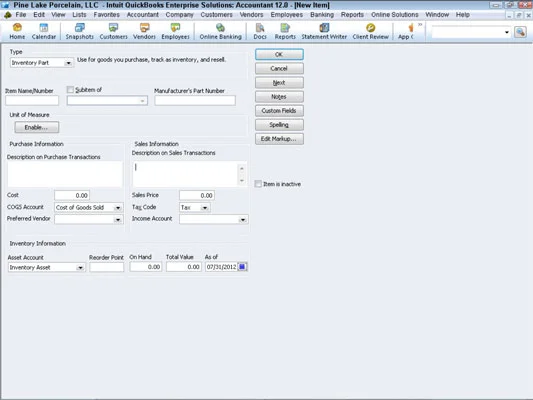Click the toolbar search magnifier button
The height and width of the screenshot is (400, 533).
coord(520,32)
